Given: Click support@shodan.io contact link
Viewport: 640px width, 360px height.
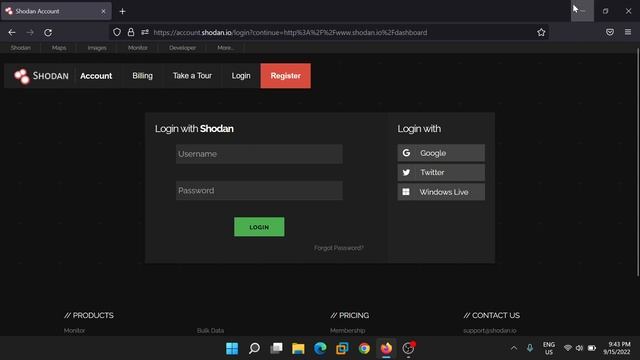Looking at the screenshot, I should tap(490, 331).
